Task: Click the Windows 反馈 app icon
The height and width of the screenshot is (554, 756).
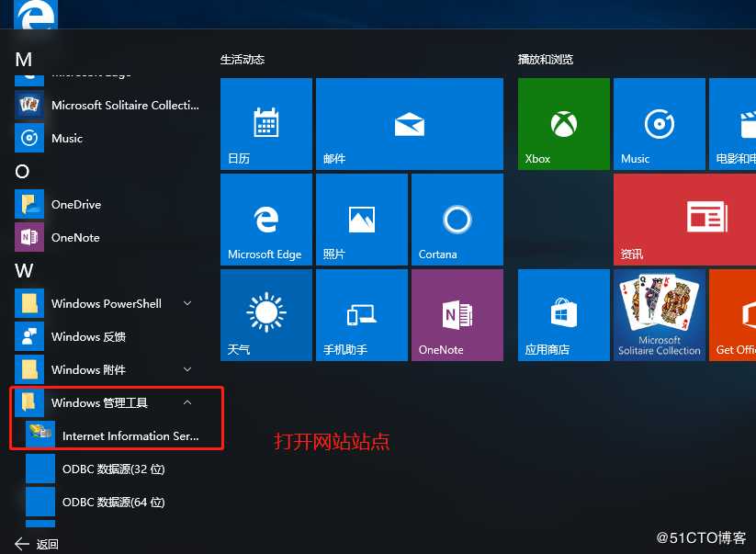Action: tap(29, 336)
